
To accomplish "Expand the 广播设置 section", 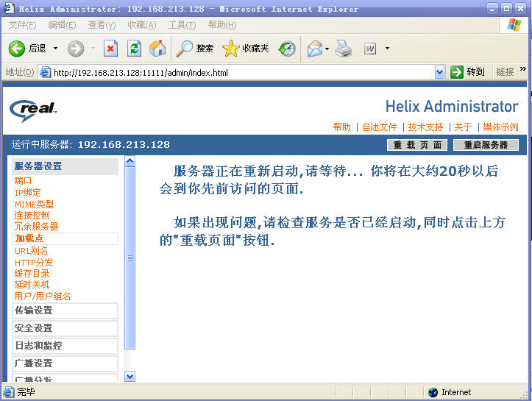I will [x=65, y=363].
